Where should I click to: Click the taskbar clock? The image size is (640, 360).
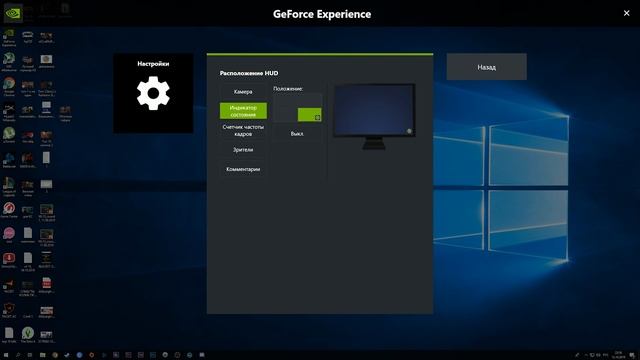[x=618, y=355]
